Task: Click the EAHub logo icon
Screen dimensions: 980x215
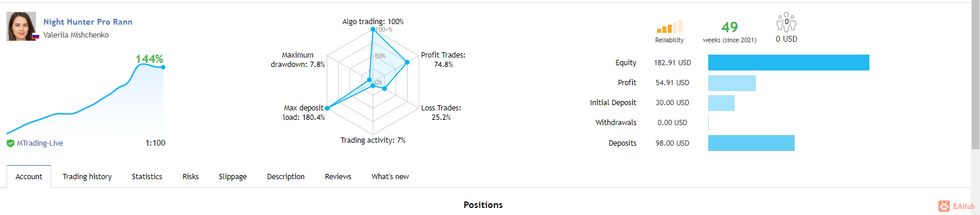Action: click(944, 206)
